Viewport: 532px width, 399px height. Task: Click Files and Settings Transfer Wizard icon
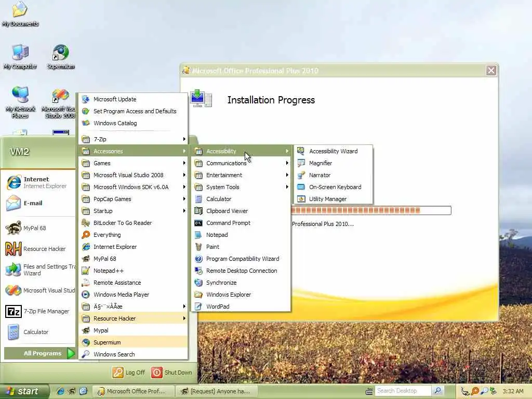coord(14,270)
